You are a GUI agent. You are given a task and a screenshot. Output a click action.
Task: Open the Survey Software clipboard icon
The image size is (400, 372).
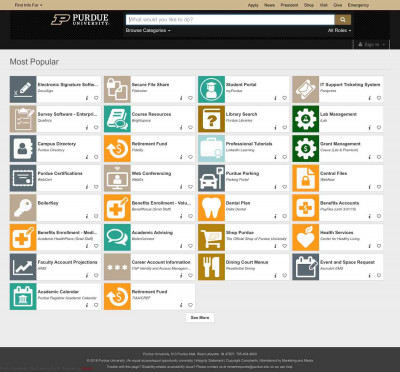pos(23,119)
